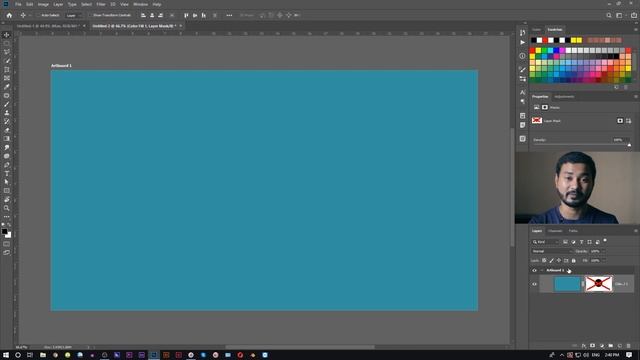Screen dimensions: 640x360
Task: Select the Rectangle shape tool
Action: [x=7, y=191]
